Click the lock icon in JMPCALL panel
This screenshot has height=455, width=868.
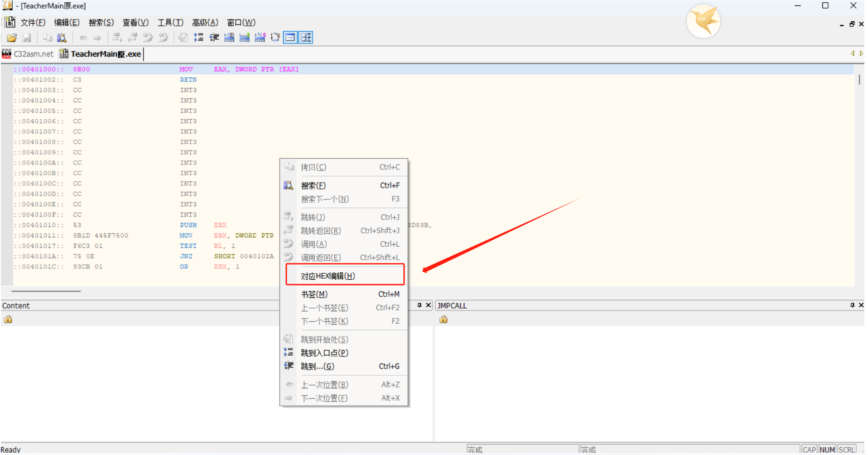443,319
